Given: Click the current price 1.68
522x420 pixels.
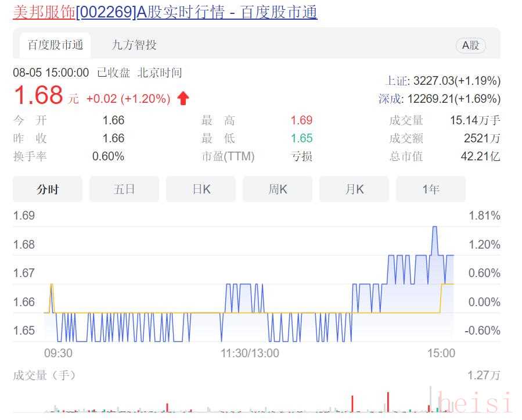Looking at the screenshot, I should (x=38, y=95).
